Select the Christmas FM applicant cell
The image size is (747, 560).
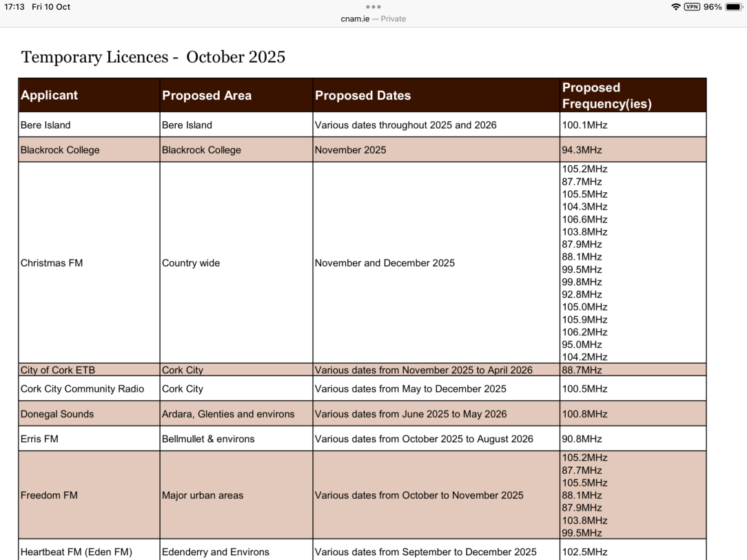pos(89,263)
